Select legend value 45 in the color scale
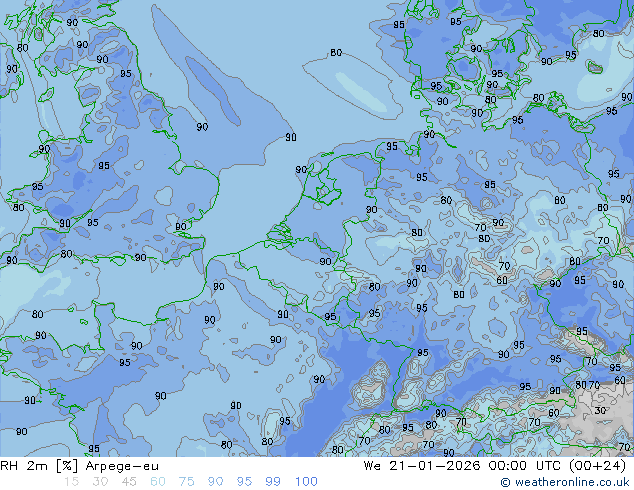The width and height of the screenshot is (634, 490). tap(129, 482)
